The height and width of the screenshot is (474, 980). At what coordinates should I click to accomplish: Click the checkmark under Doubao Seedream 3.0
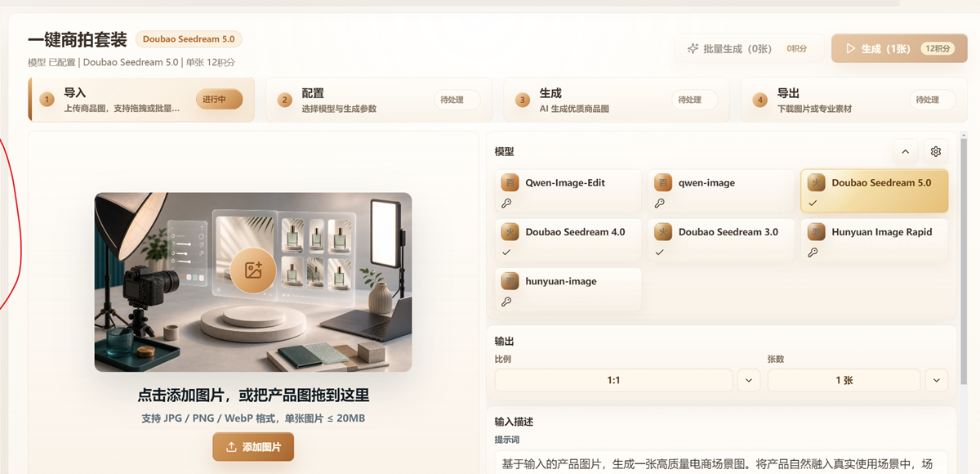pos(659,252)
